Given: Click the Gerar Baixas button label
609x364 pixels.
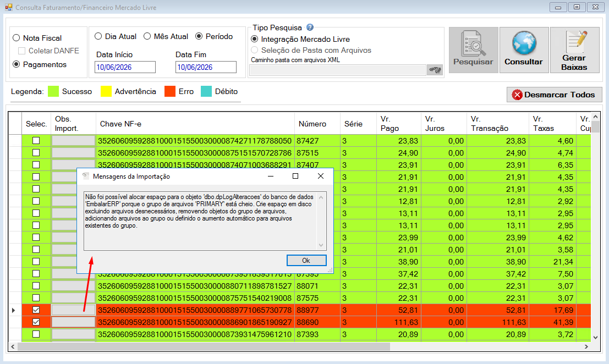Looking at the screenshot, I should click(x=574, y=63).
